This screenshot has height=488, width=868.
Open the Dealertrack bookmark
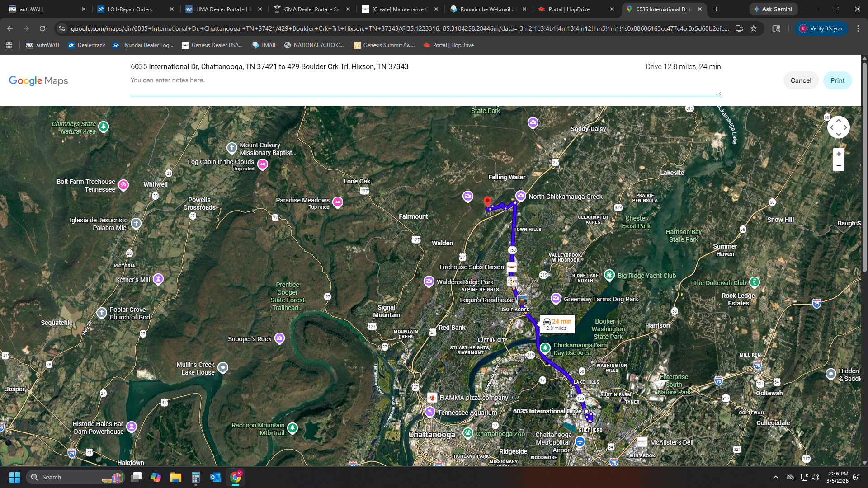pos(86,45)
